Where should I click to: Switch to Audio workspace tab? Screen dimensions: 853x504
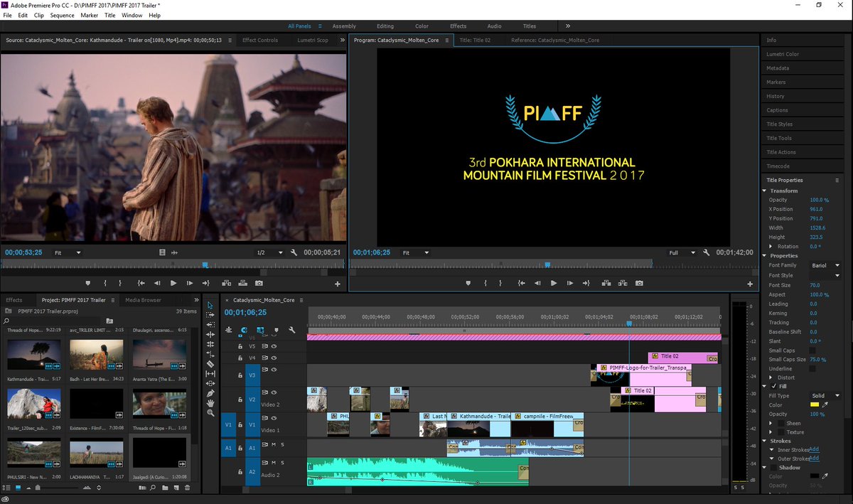494,26
